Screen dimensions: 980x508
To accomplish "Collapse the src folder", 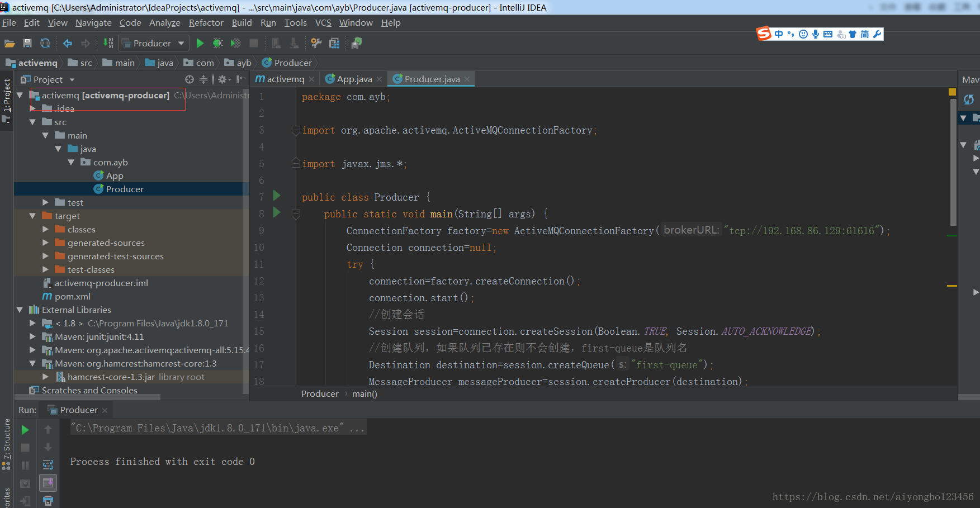I will [32, 122].
